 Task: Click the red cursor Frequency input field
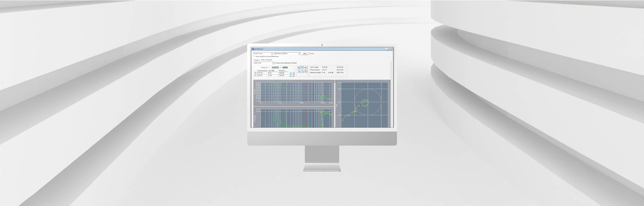(262, 73)
